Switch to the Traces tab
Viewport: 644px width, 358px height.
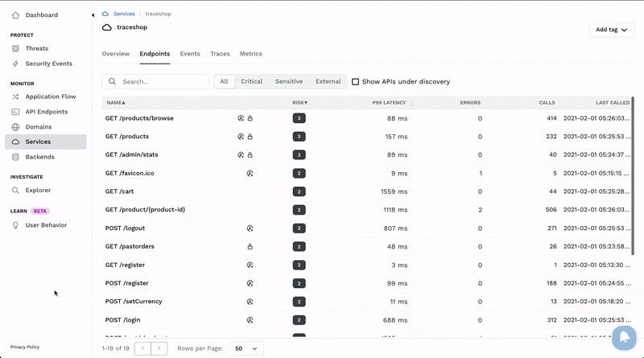pos(220,54)
